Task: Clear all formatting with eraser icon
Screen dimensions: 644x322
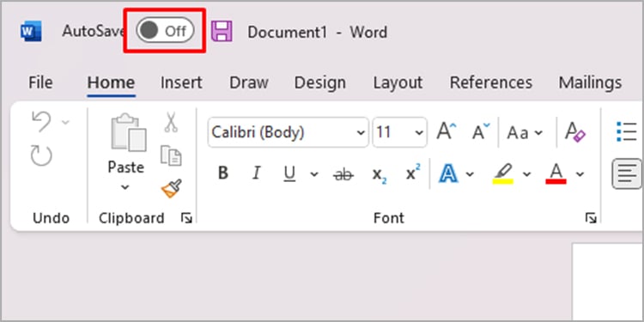Action: [575, 132]
